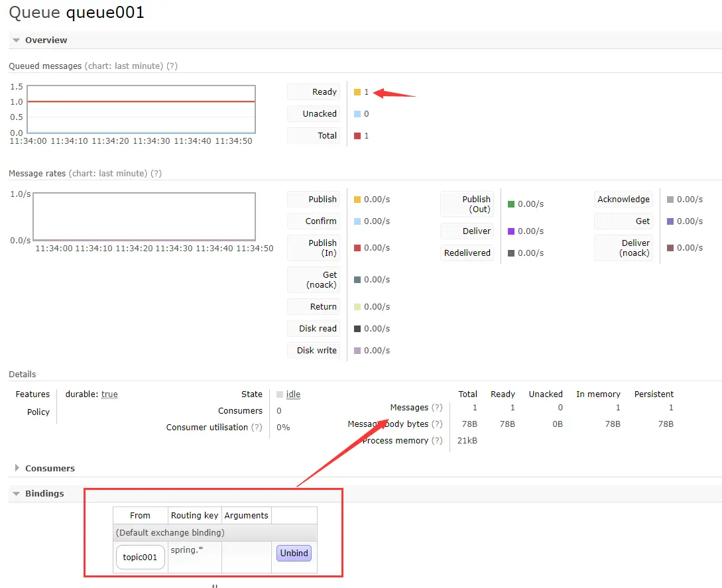Click the Unbind button for topic001
722x588 pixels.
pyautogui.click(x=294, y=553)
